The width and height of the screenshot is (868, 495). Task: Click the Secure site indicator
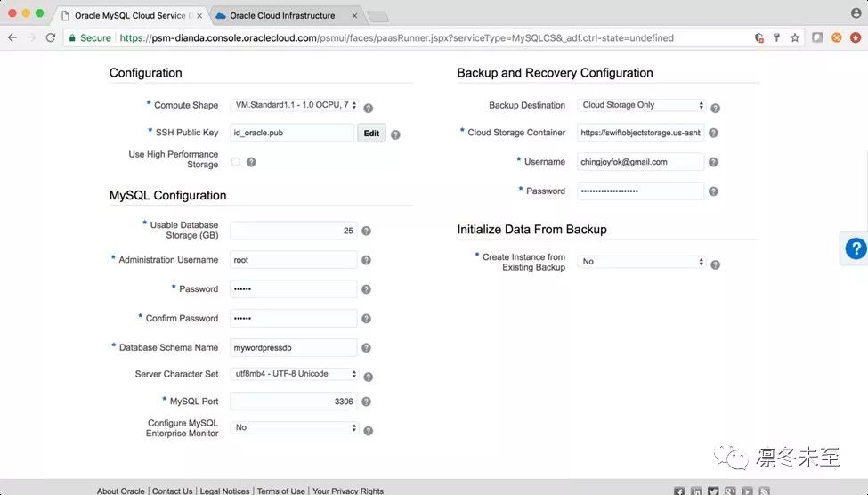tap(90, 37)
